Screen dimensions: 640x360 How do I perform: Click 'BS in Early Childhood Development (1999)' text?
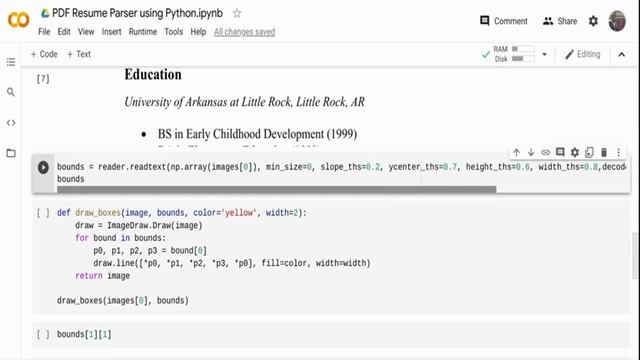point(258,134)
